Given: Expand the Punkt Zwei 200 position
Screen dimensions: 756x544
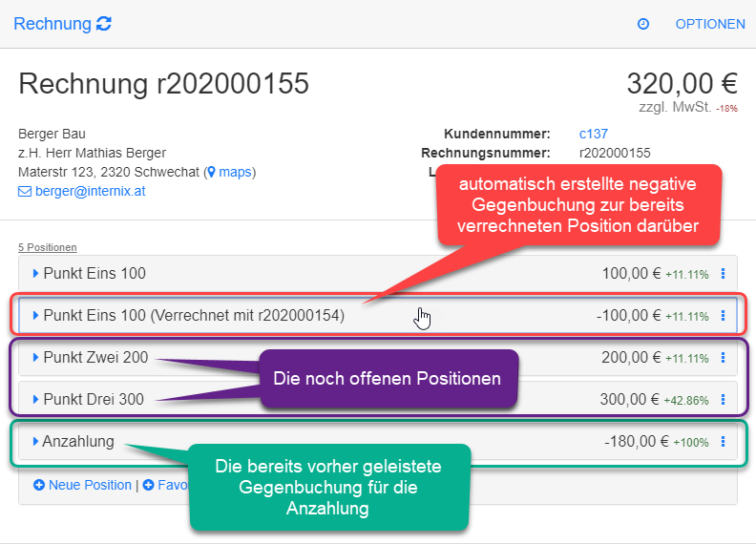Looking at the screenshot, I should coord(35,357).
